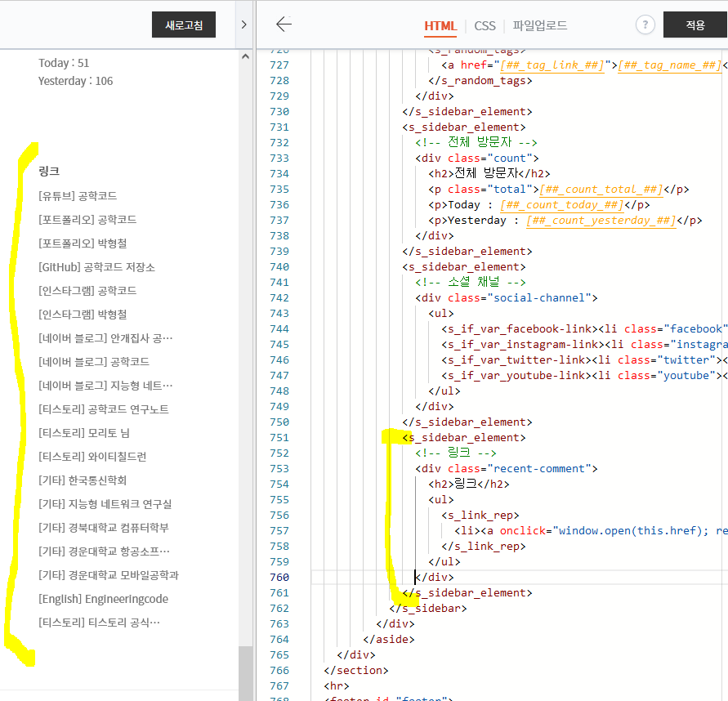Click the <hr> tag on line 767
This screenshot has height=701, width=728.
(337, 685)
